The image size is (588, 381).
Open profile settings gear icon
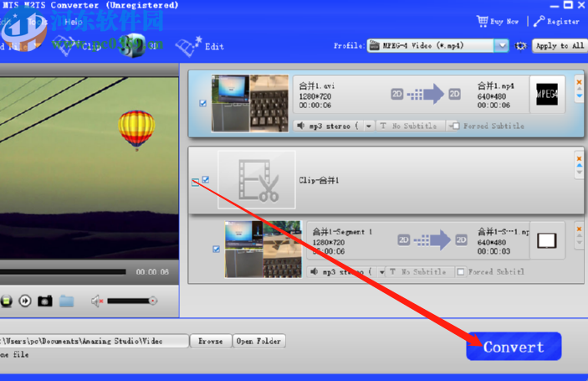coord(520,46)
